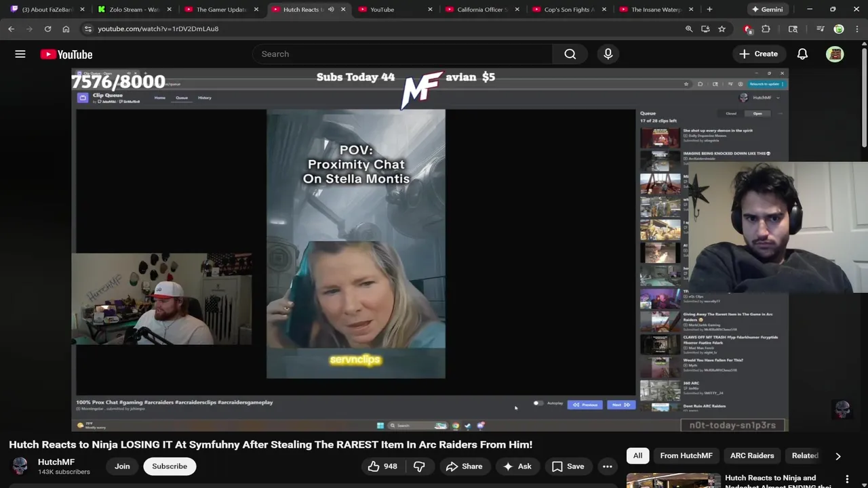The height and width of the screenshot is (488, 868).
Task: Close the Zolo Stream tab
Action: coord(170,9)
